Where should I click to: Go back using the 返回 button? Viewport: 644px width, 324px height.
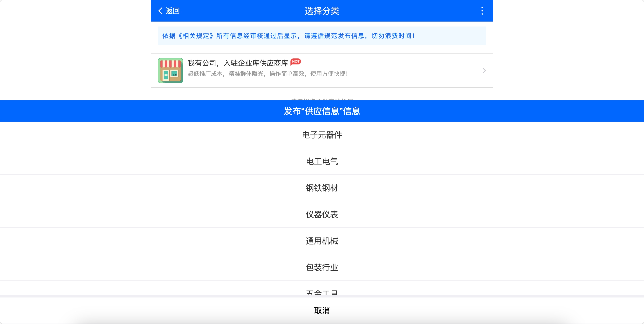169,11
